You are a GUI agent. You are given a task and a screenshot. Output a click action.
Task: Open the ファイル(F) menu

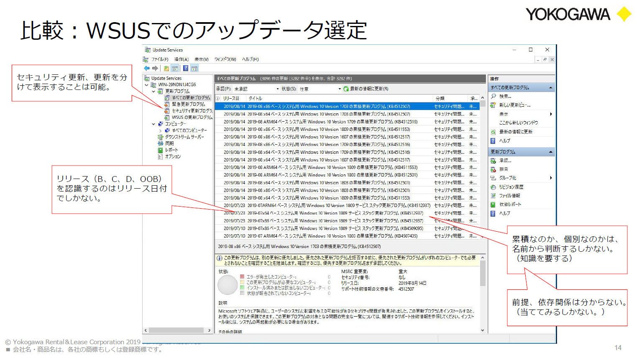tap(160, 59)
